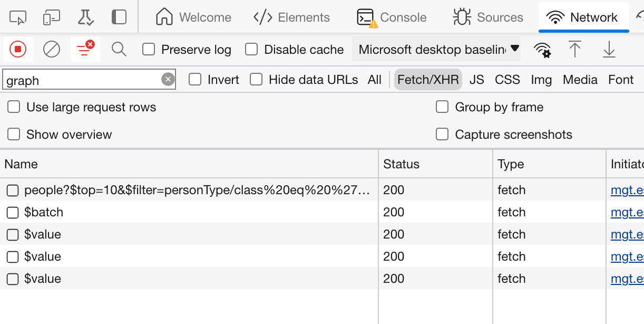Search within network requests
Viewport: 644px width, 324px height.
(119, 49)
